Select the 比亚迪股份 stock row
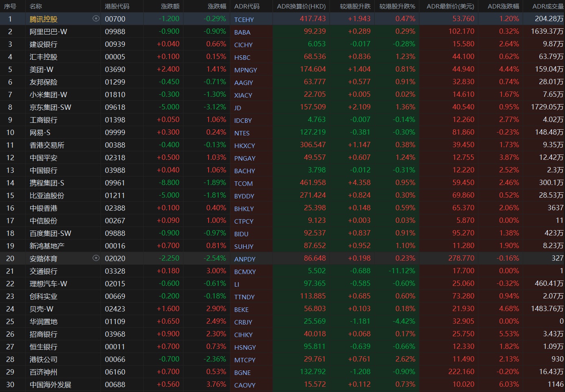 47,196
